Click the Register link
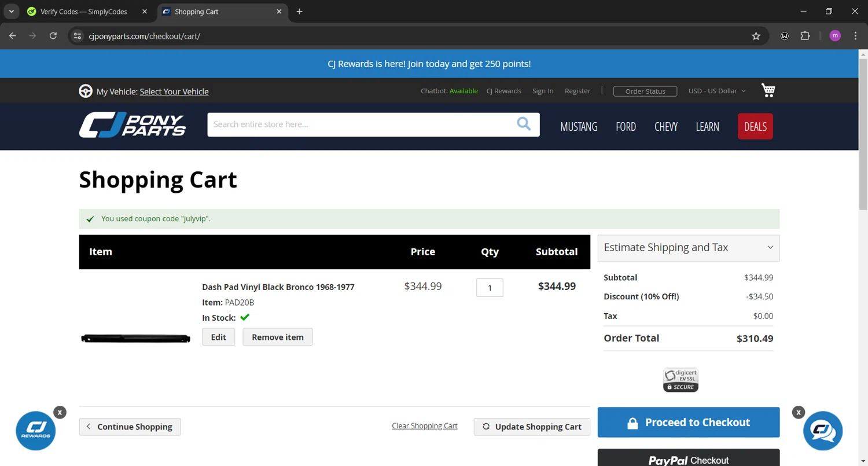 pyautogui.click(x=578, y=91)
